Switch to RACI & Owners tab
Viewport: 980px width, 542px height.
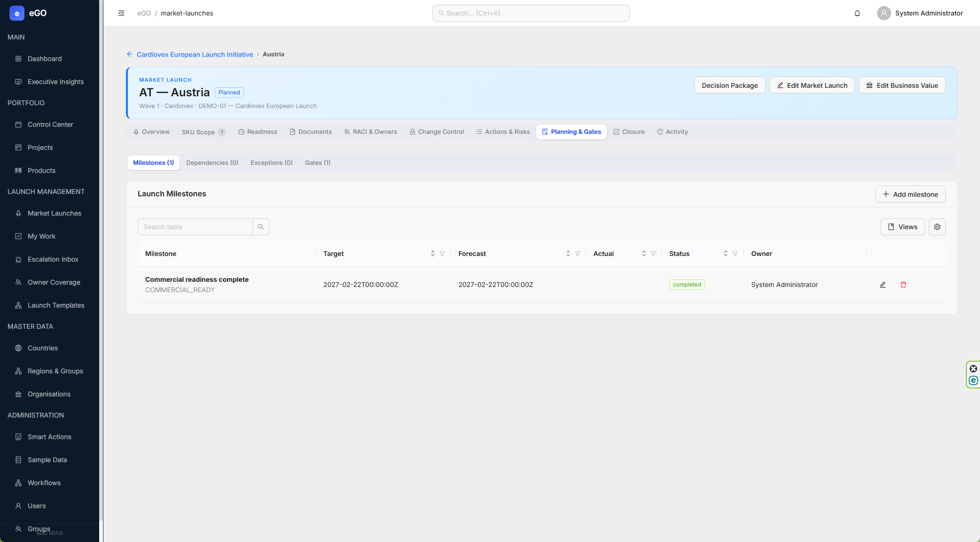370,132
